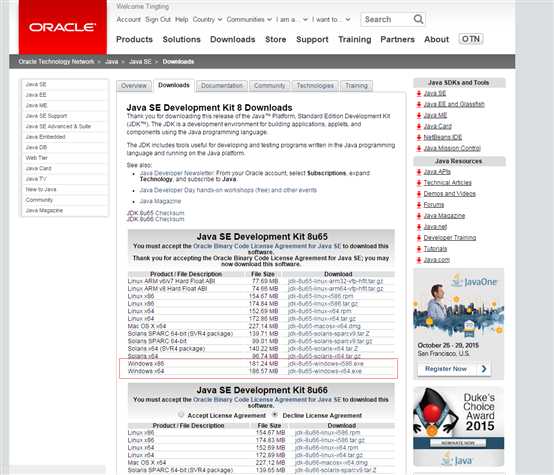The width and height of the screenshot is (554, 475).
Task: Select Accept License Agreement radio button
Action: (181, 415)
